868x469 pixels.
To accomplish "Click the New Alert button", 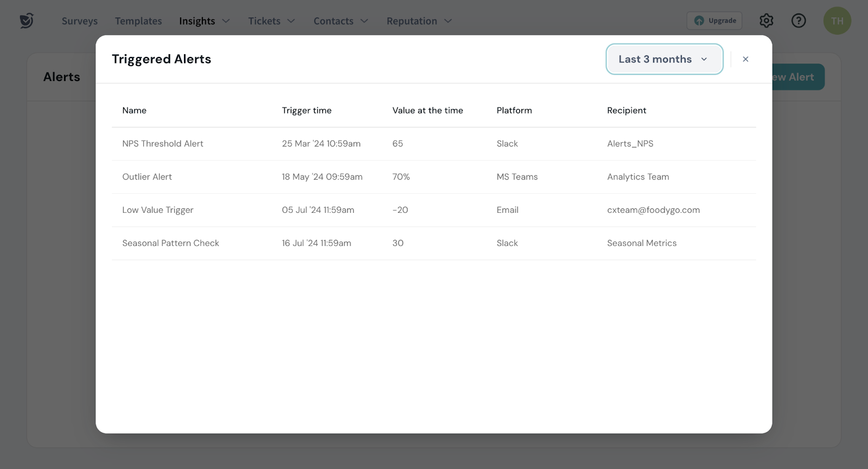I will tap(797, 77).
